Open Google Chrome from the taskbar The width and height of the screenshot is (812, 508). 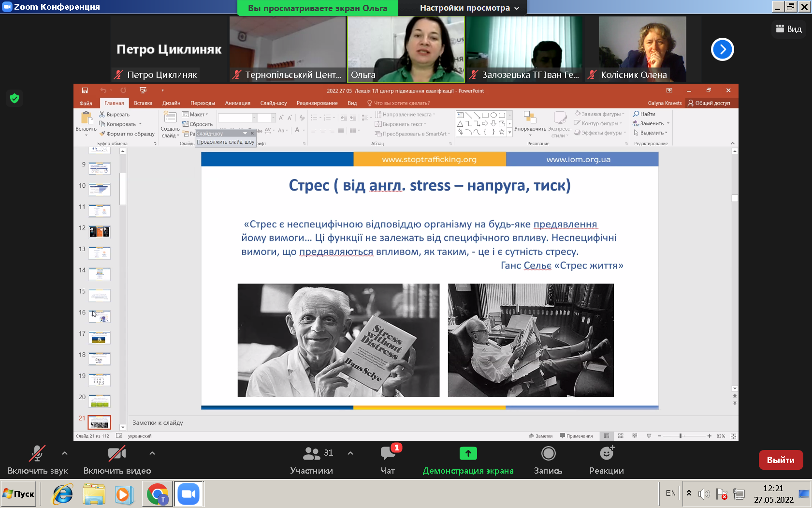pos(157,494)
